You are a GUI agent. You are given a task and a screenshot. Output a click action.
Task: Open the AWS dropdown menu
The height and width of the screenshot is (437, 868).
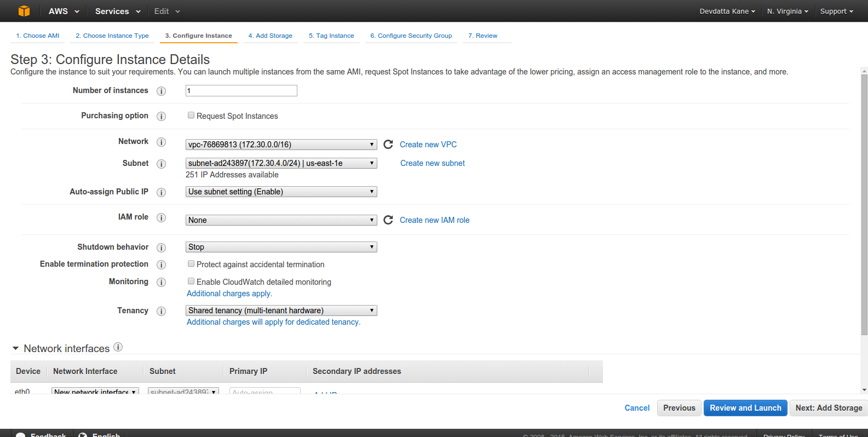[64, 11]
